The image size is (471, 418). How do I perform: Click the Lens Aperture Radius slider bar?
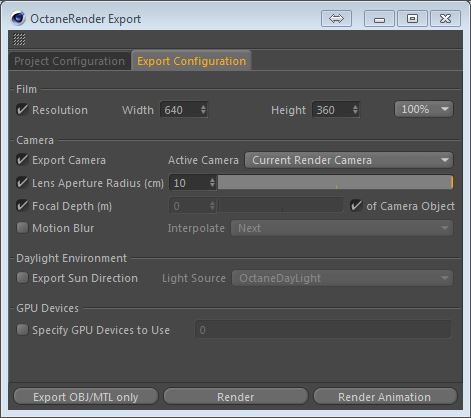click(x=335, y=182)
